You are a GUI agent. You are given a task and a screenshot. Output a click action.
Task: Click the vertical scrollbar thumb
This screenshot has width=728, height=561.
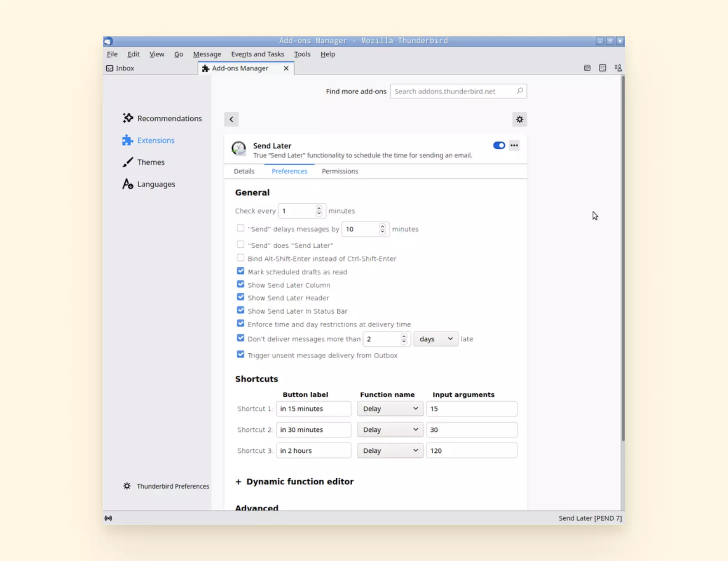(x=623, y=259)
